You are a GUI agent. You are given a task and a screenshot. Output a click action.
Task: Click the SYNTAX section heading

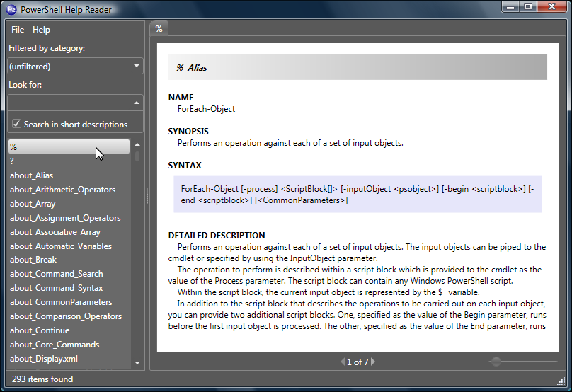tap(185, 166)
